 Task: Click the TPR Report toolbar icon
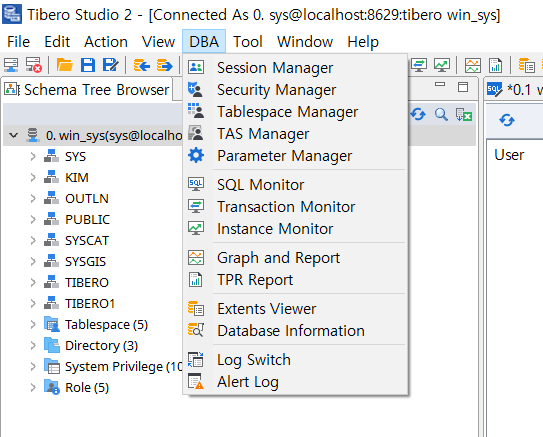496,65
